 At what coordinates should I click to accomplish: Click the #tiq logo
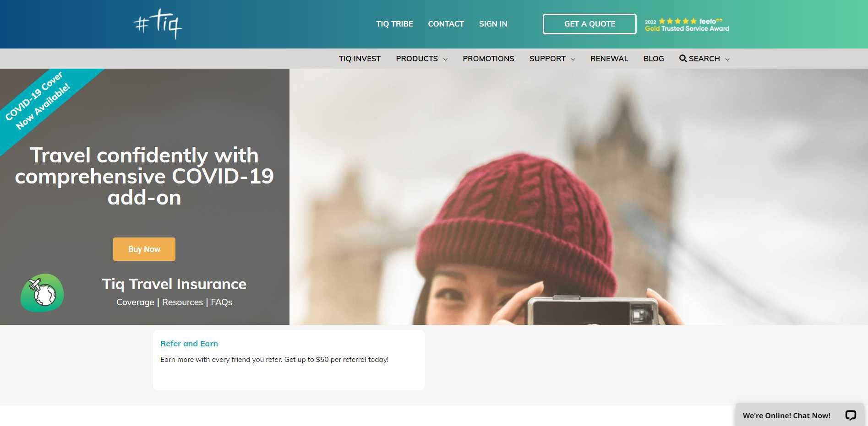coord(158,24)
